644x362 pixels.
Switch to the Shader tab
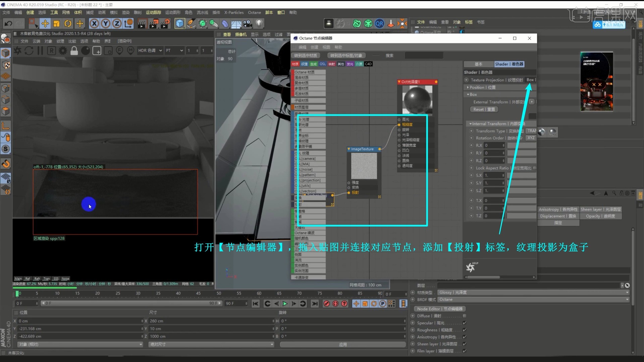coord(508,64)
